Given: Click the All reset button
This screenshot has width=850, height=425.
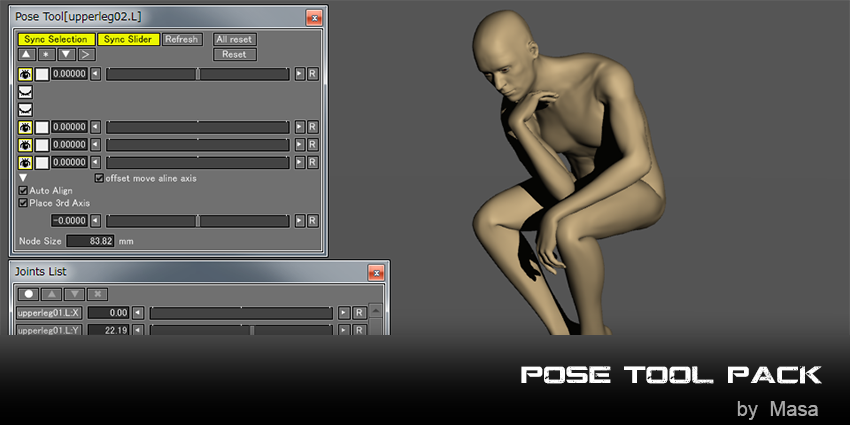Looking at the screenshot, I should [x=235, y=40].
